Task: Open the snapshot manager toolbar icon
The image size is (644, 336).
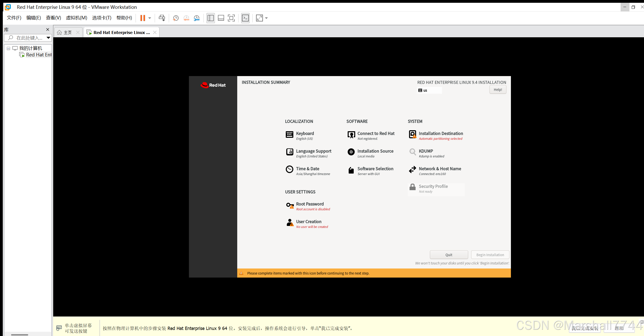Action: pyautogui.click(x=197, y=18)
